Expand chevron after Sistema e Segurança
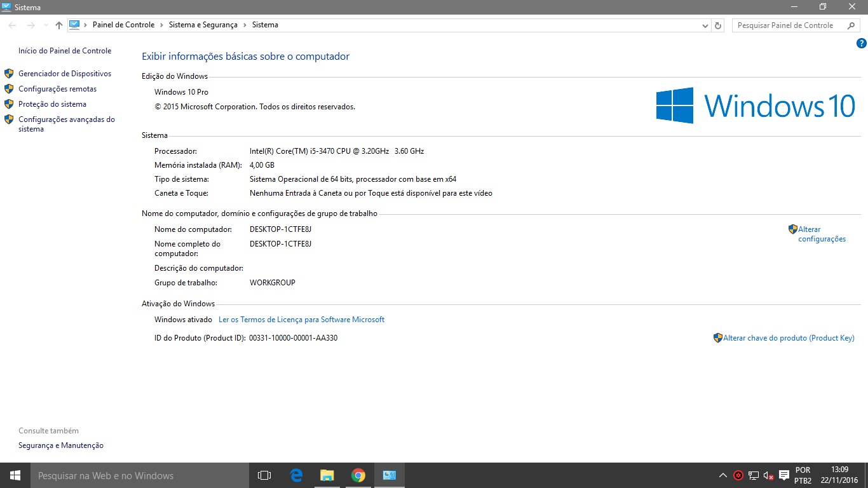The image size is (868, 488). (245, 25)
